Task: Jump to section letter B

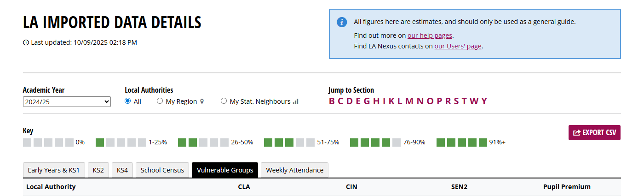Action: 332,101
